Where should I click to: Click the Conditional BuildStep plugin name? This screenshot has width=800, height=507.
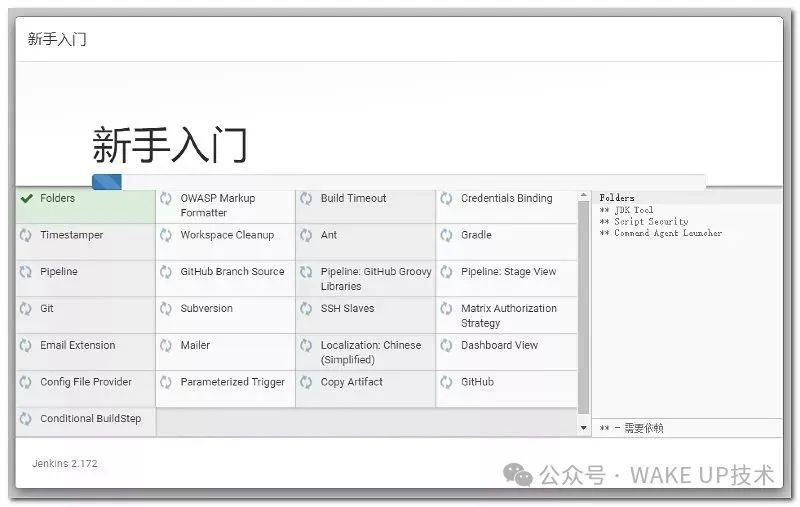pos(91,419)
